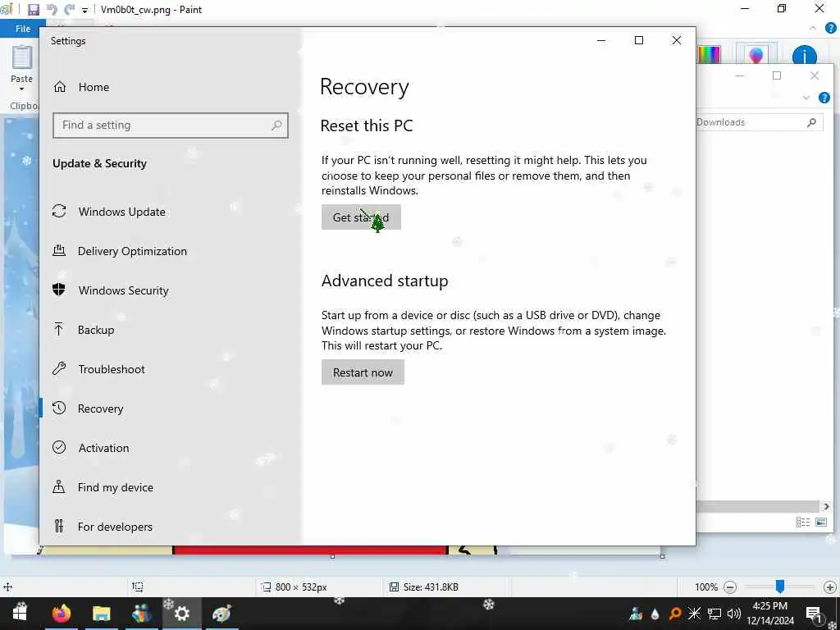Click the Settings gear taskbar icon
This screenshot has width=840, height=630.
point(181,613)
